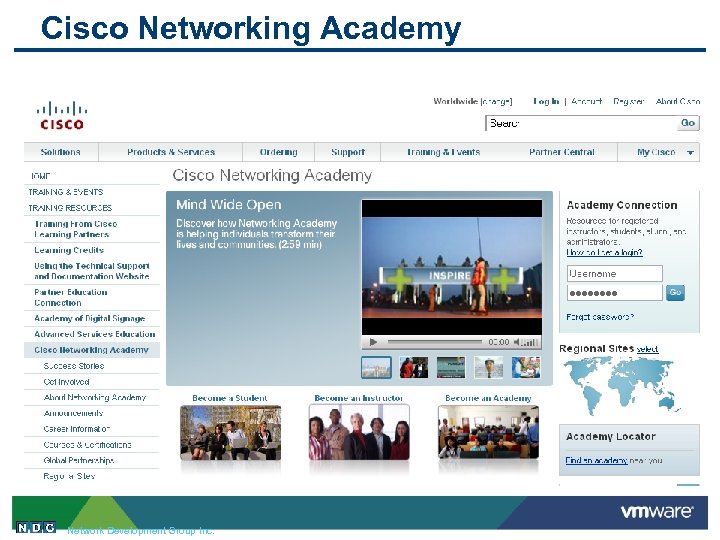This screenshot has width=720, height=540.
Task: Open the Ordering menu
Action: 278,152
